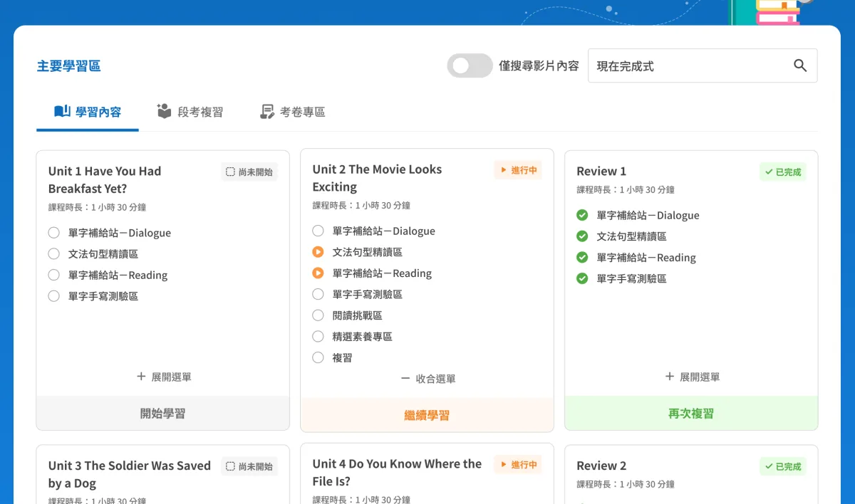The width and height of the screenshot is (855, 504).
Task: Open Unit 2 The Movie Looks Exciting title
Action: click(377, 178)
